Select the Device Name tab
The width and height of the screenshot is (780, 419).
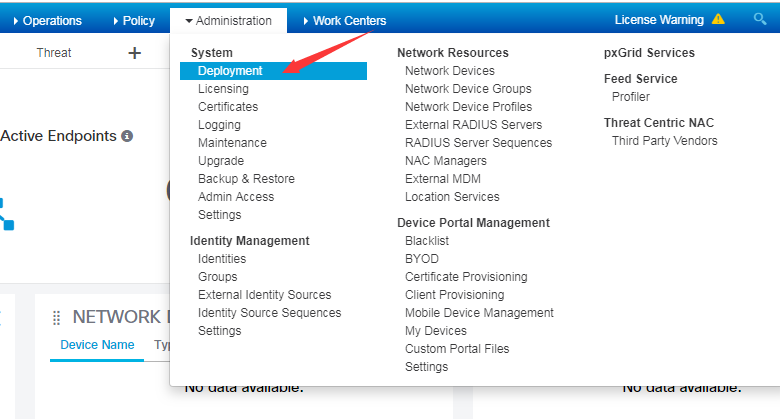pos(97,345)
